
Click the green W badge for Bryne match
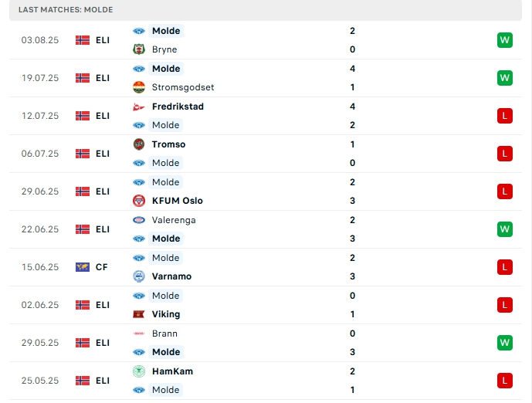point(505,40)
